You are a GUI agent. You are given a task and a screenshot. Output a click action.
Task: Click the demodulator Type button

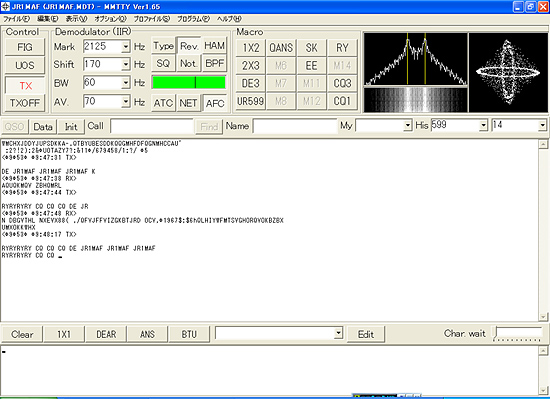pyautogui.click(x=163, y=46)
